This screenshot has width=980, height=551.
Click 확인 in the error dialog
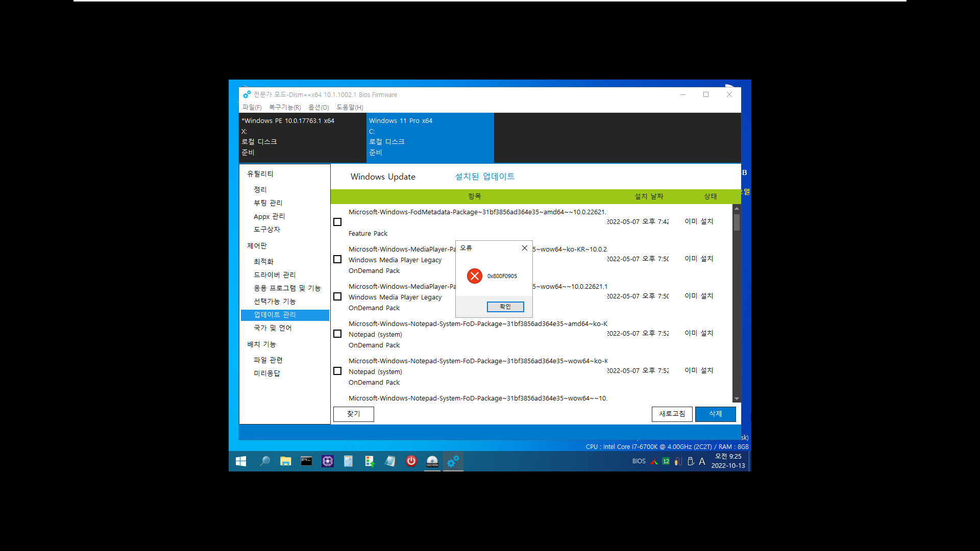[x=505, y=307]
